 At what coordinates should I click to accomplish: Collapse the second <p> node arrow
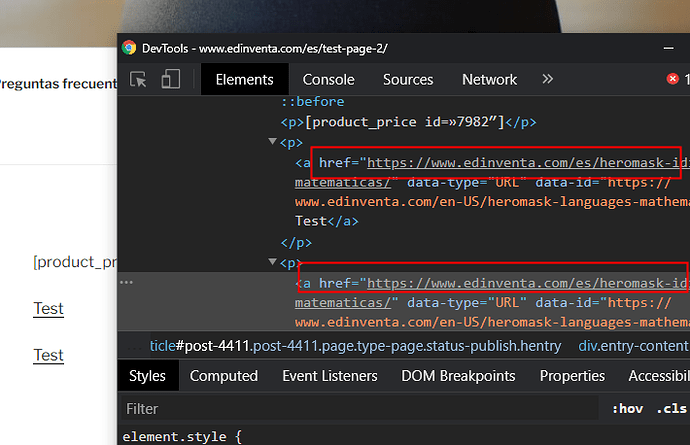tap(272, 262)
